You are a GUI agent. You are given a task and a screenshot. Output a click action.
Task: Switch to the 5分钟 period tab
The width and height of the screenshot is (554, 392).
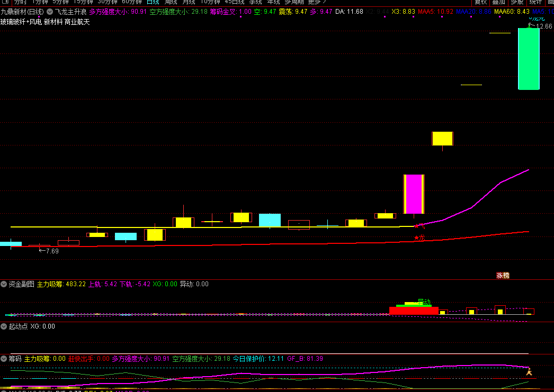coord(60,2)
